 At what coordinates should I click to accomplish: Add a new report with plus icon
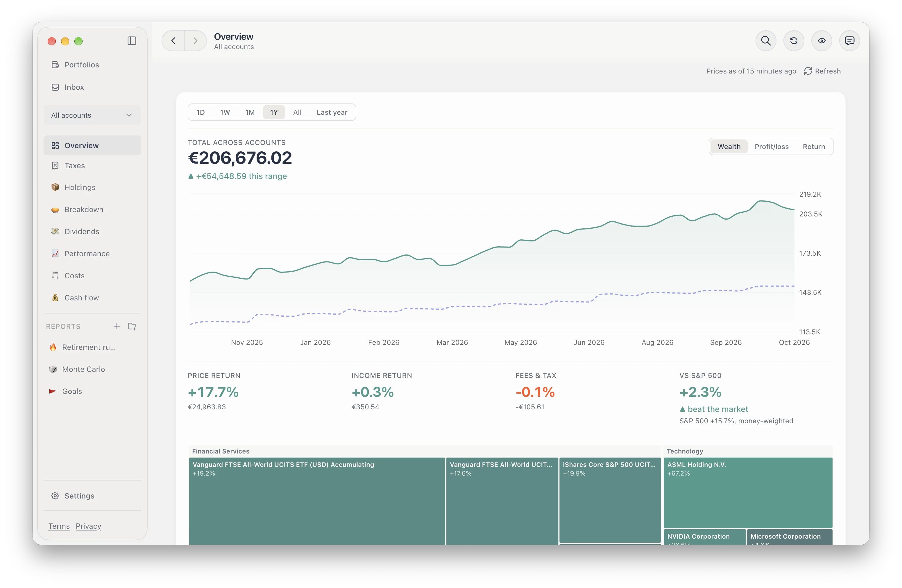tap(117, 326)
